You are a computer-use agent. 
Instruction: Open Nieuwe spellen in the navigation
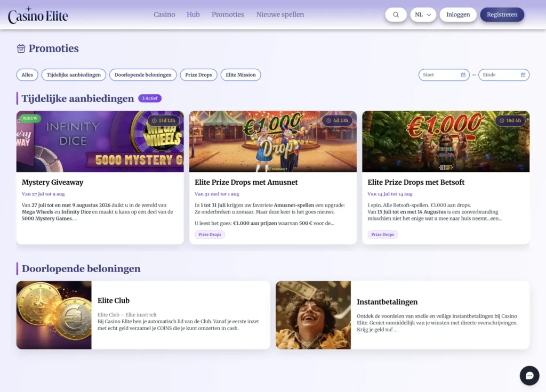280,14
